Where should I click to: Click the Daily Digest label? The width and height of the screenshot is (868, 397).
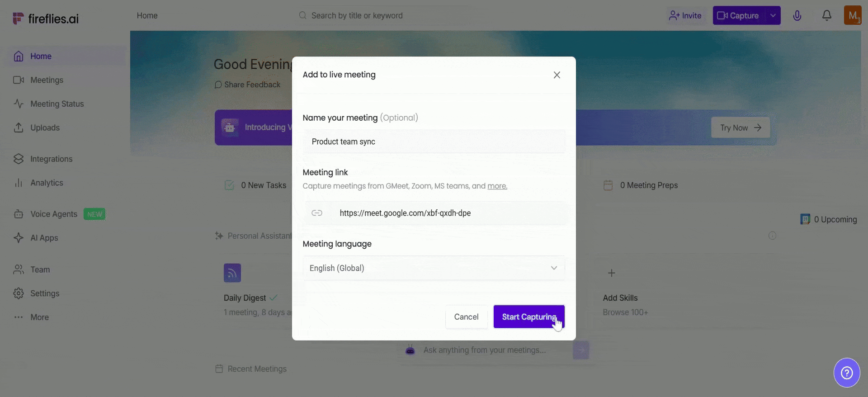[x=245, y=298]
